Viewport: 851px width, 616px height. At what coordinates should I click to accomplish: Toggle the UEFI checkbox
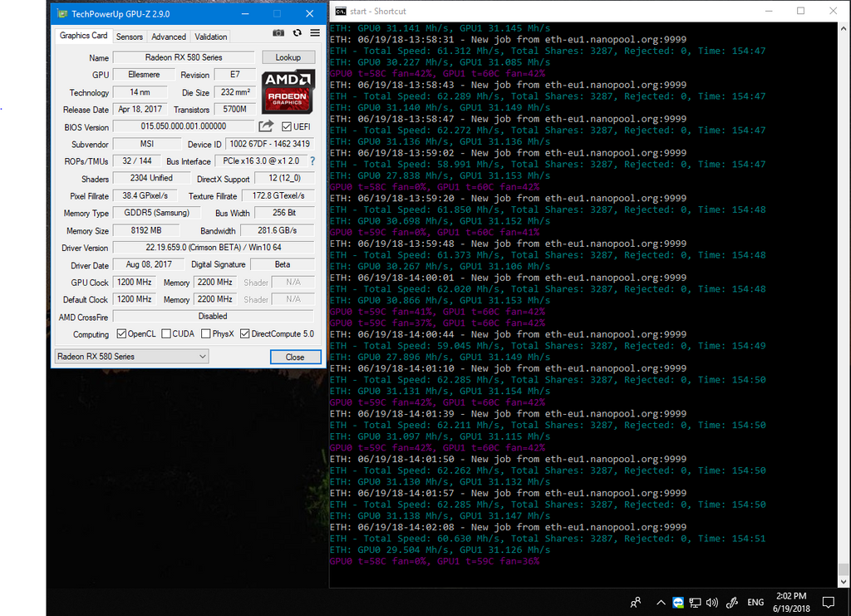287,126
